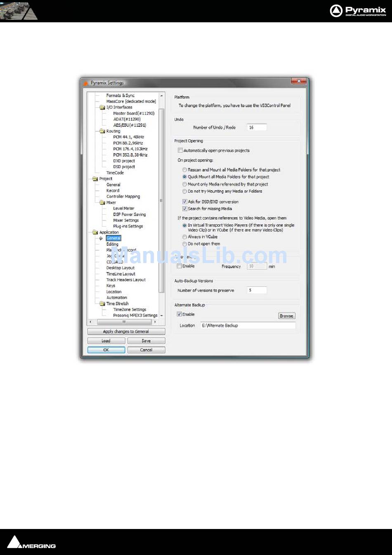
Task: Click the Time Stretch folder icon
Action: [102, 304]
